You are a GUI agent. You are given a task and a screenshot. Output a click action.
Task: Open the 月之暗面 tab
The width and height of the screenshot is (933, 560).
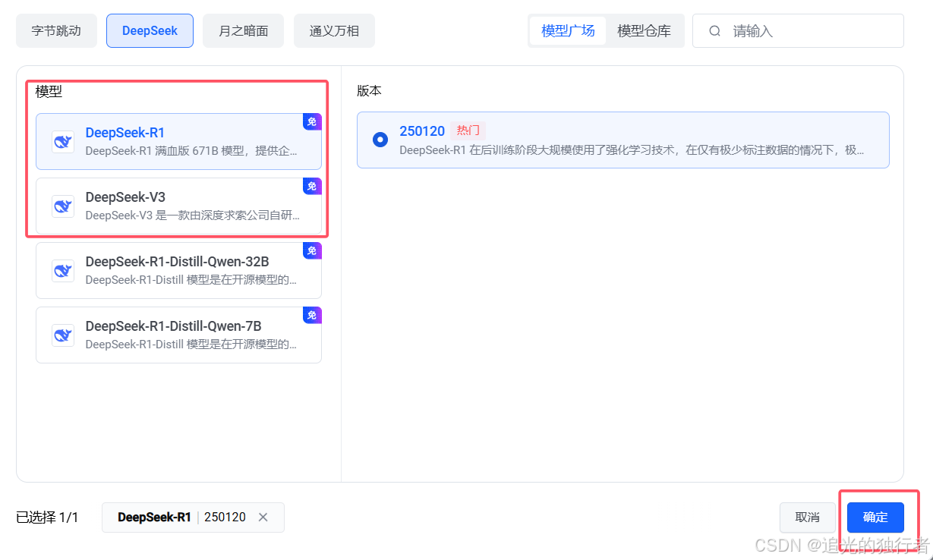243,30
